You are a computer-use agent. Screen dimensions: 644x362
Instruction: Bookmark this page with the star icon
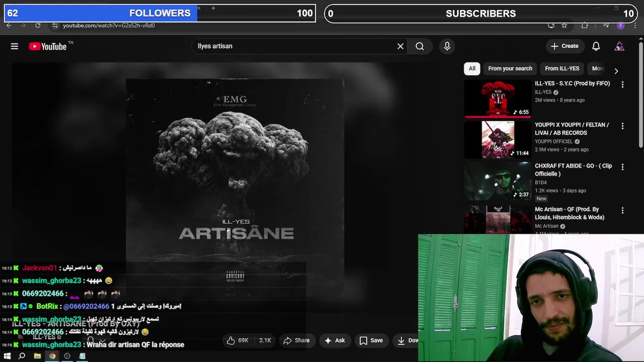[x=564, y=25]
